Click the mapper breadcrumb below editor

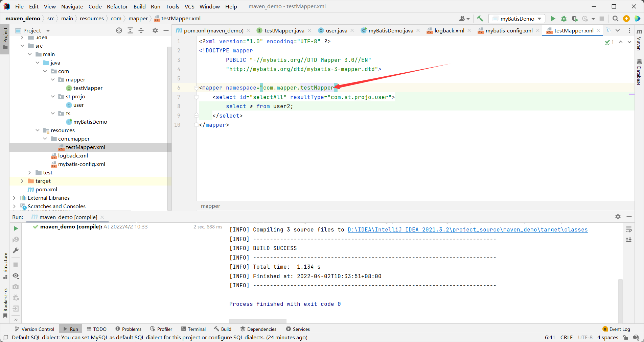[210, 206]
